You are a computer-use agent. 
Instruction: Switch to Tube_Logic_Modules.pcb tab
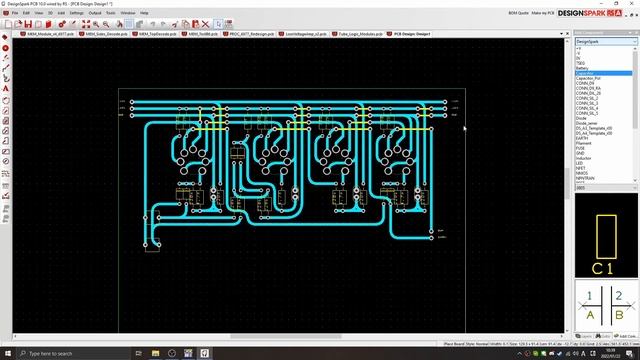(357, 34)
